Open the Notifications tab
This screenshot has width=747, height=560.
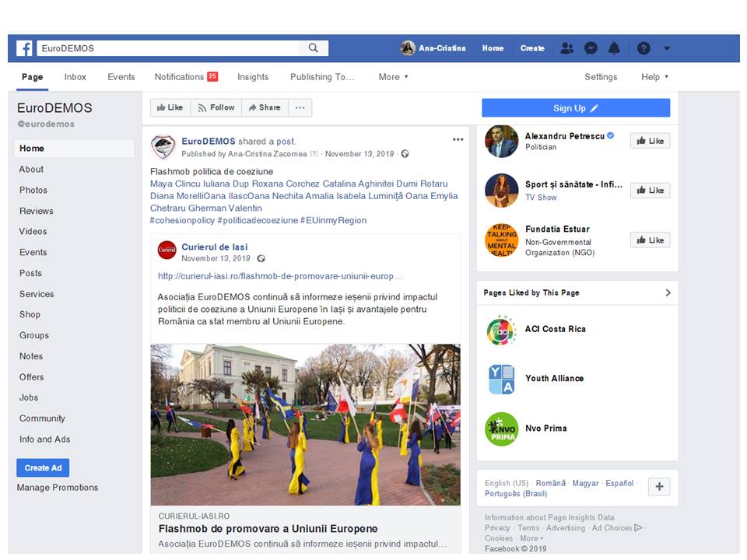186,77
